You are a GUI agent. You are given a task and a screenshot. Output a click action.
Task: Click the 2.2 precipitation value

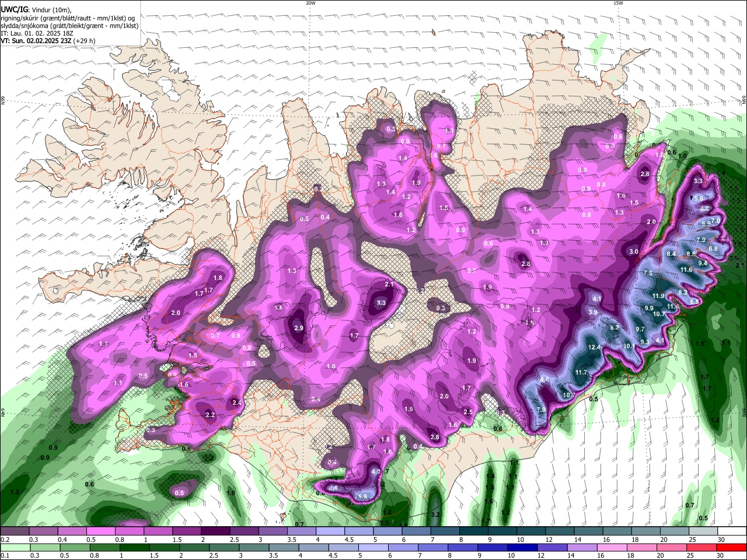211,415
